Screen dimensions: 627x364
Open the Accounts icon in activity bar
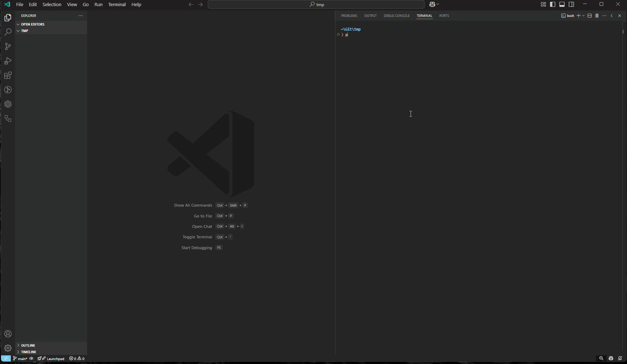click(8, 334)
